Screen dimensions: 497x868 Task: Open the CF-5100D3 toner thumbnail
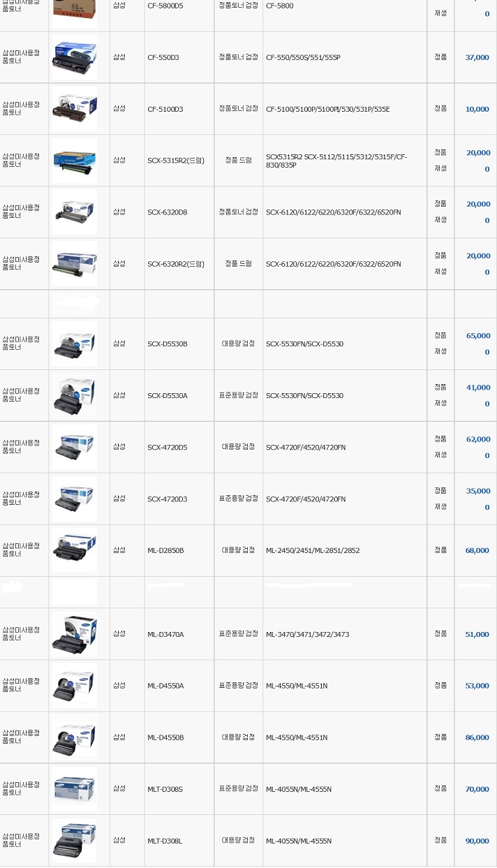(x=74, y=110)
